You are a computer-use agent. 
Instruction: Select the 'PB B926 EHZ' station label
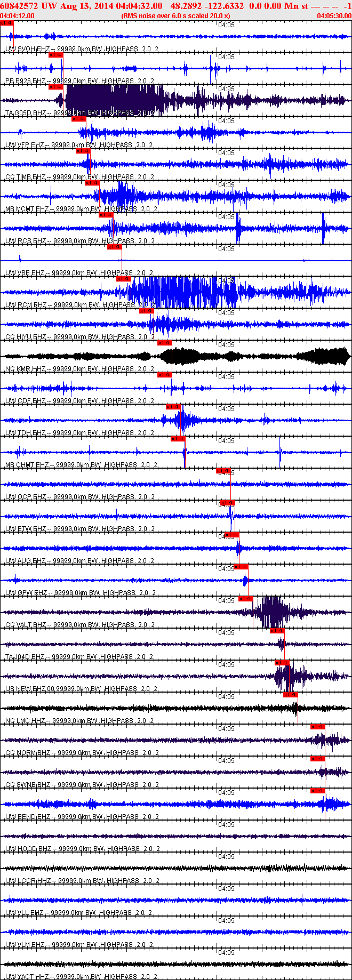tap(25, 81)
